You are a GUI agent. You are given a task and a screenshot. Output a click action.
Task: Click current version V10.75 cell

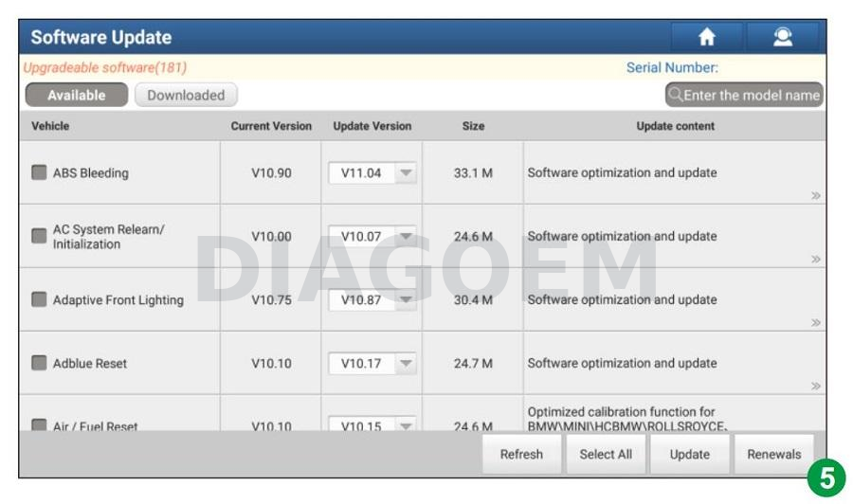click(271, 299)
